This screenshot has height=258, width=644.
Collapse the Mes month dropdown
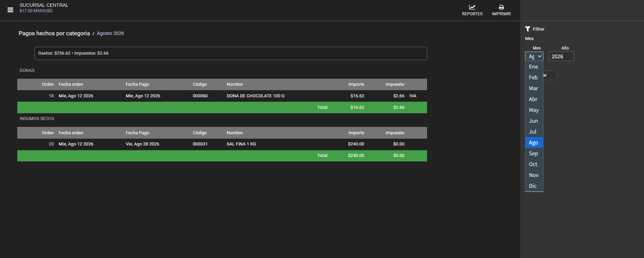[534, 57]
